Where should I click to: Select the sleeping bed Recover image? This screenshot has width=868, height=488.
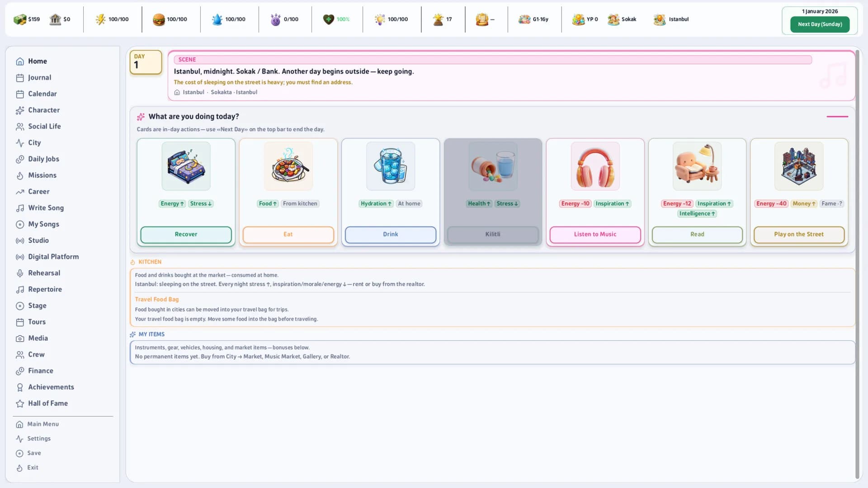pos(186,166)
